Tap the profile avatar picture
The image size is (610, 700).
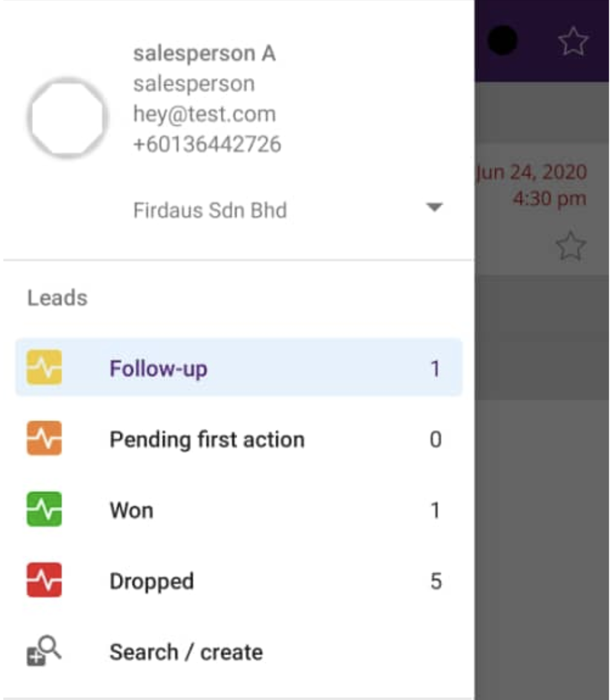pyautogui.click(x=67, y=118)
